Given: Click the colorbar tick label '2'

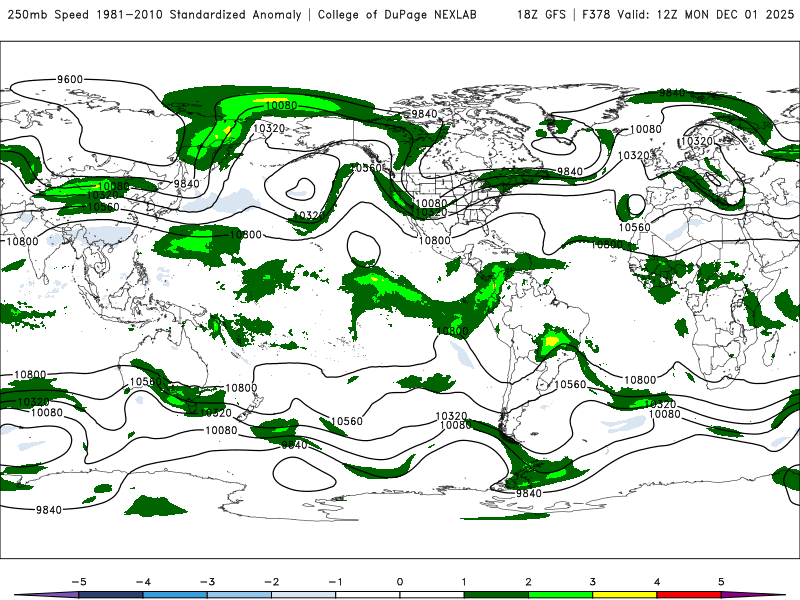Looking at the screenshot, I should [529, 582].
